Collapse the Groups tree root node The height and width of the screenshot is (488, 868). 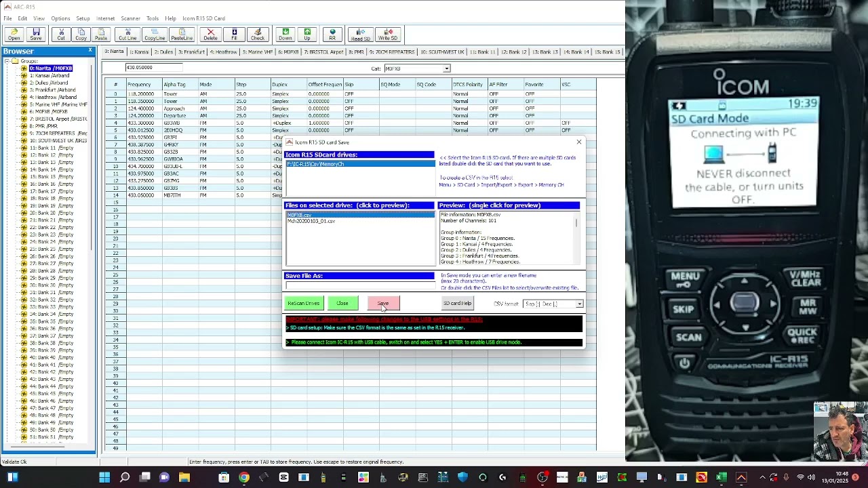tap(7, 61)
